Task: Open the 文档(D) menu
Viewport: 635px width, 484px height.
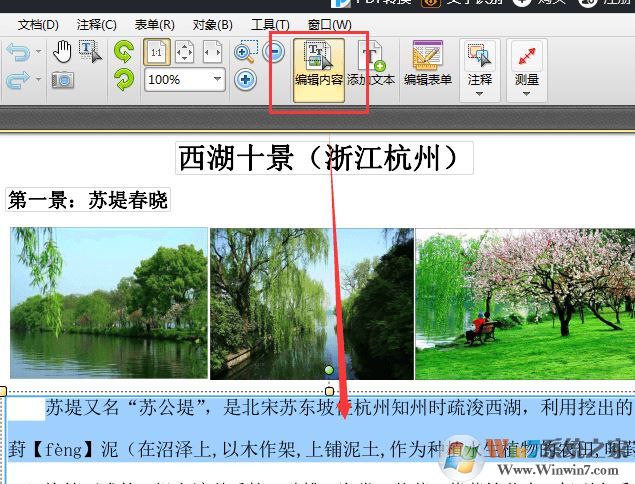Action: coord(38,25)
